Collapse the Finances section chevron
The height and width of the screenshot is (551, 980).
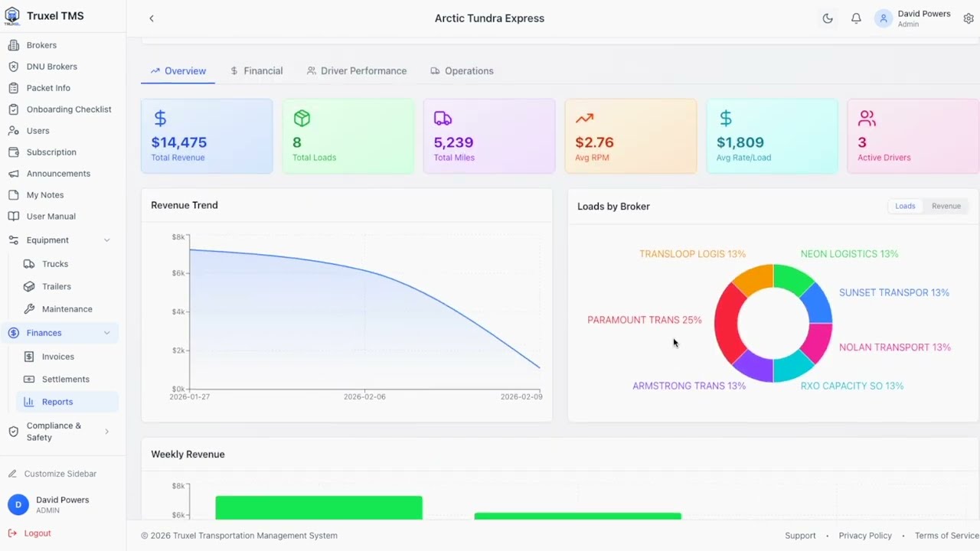(106, 333)
